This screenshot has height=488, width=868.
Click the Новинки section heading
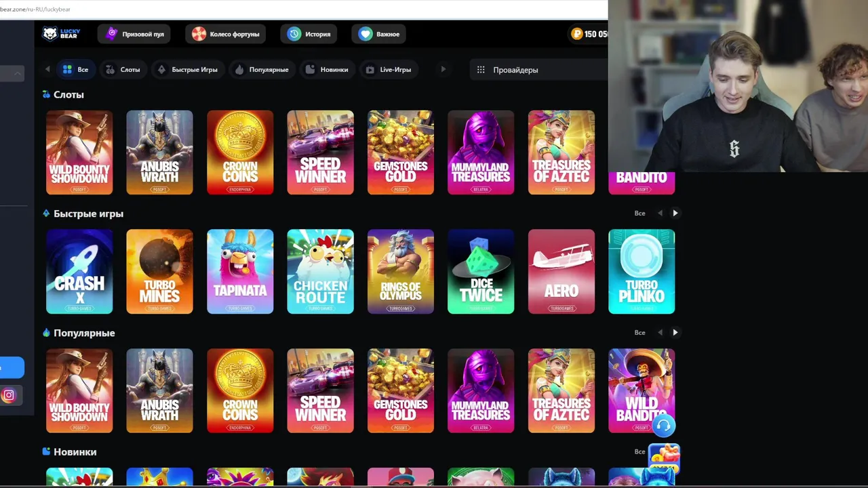point(75,452)
